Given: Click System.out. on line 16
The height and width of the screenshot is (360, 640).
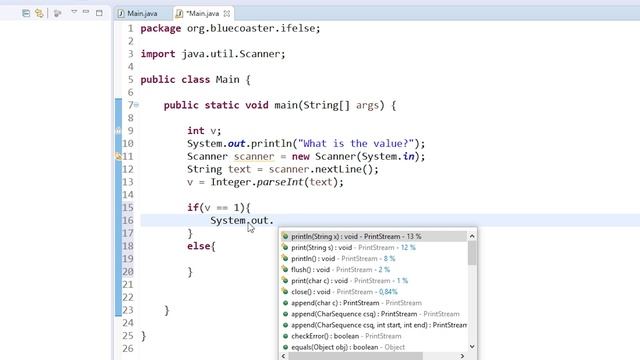Looking at the screenshot, I should pos(242,220).
